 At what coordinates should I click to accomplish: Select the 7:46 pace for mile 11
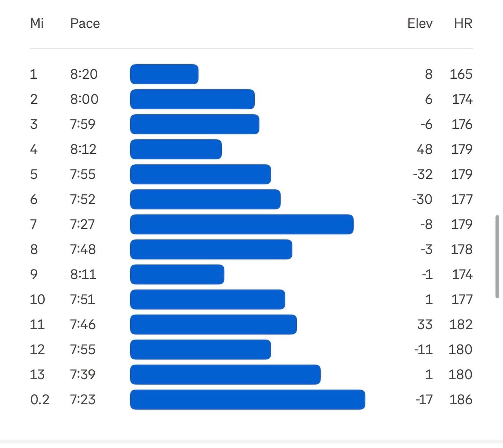pyautogui.click(x=83, y=324)
